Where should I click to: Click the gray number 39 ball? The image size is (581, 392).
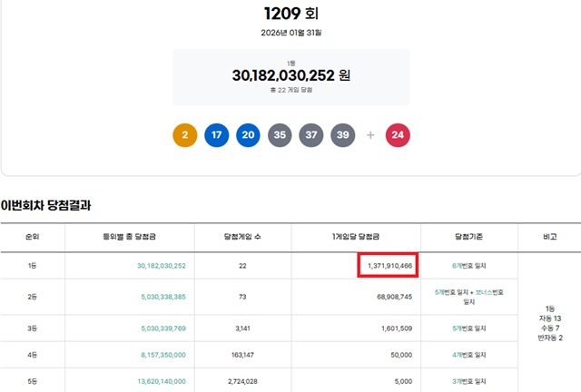coord(343,135)
